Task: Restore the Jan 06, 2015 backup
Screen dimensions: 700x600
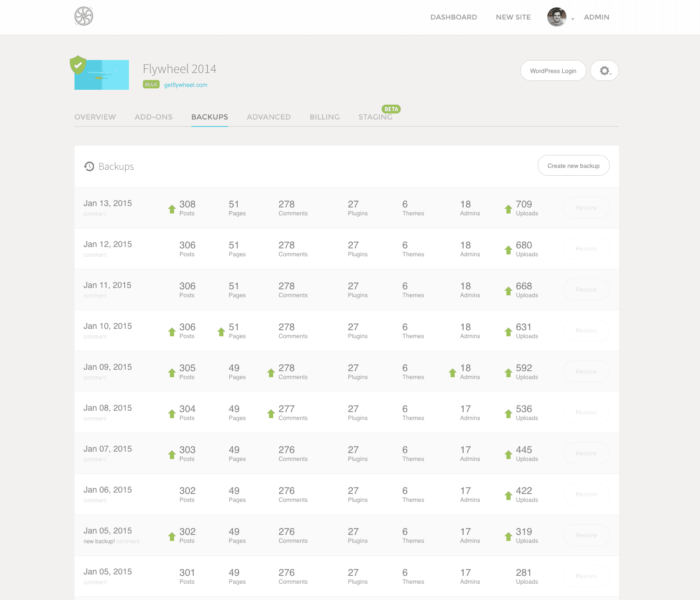Action: coord(586,494)
